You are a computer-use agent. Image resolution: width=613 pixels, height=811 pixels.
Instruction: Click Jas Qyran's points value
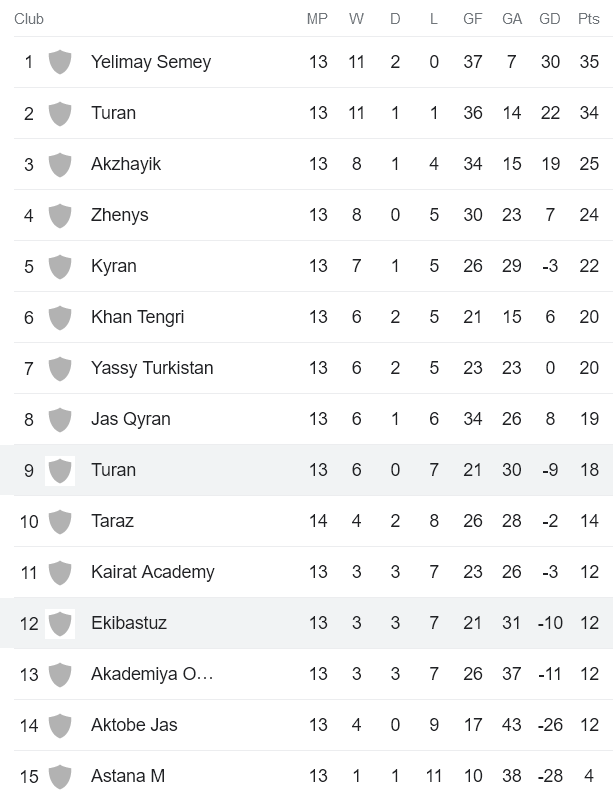(588, 419)
